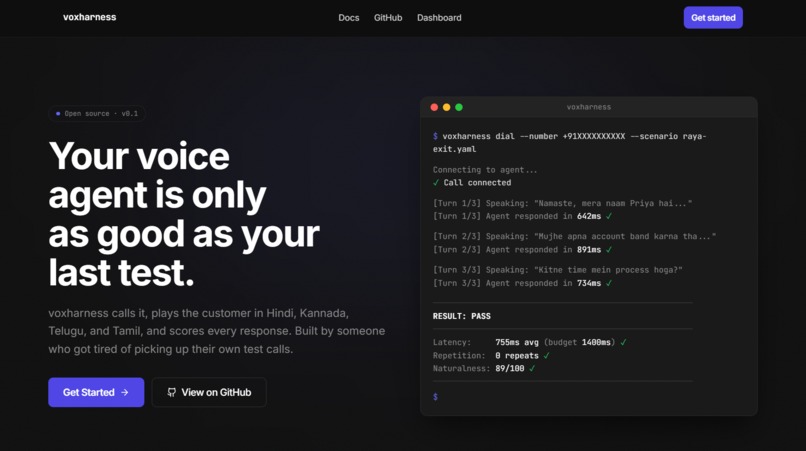
Task: Click the 642ms response time
Action: point(589,216)
